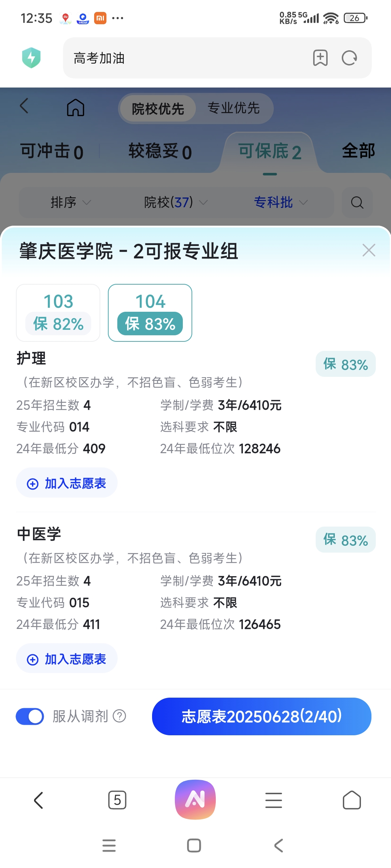Reload the page with the refresh icon
The image size is (391, 868).
click(349, 58)
